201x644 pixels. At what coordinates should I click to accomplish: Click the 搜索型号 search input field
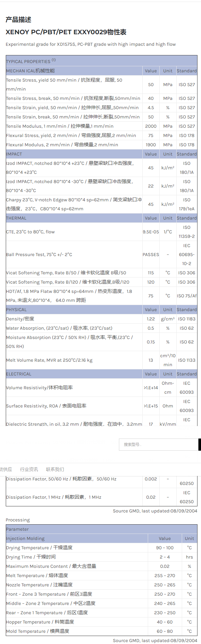coord(158,445)
